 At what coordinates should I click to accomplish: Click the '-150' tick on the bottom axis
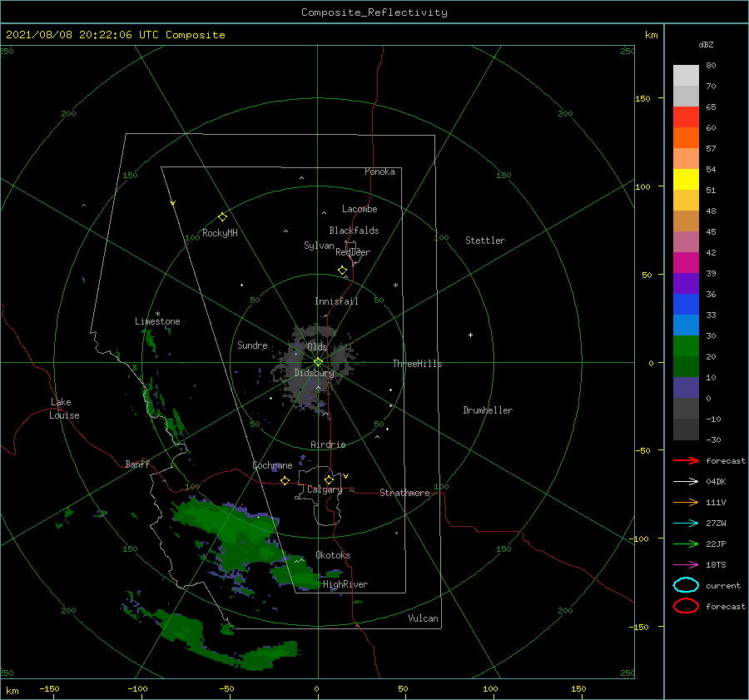(49, 688)
